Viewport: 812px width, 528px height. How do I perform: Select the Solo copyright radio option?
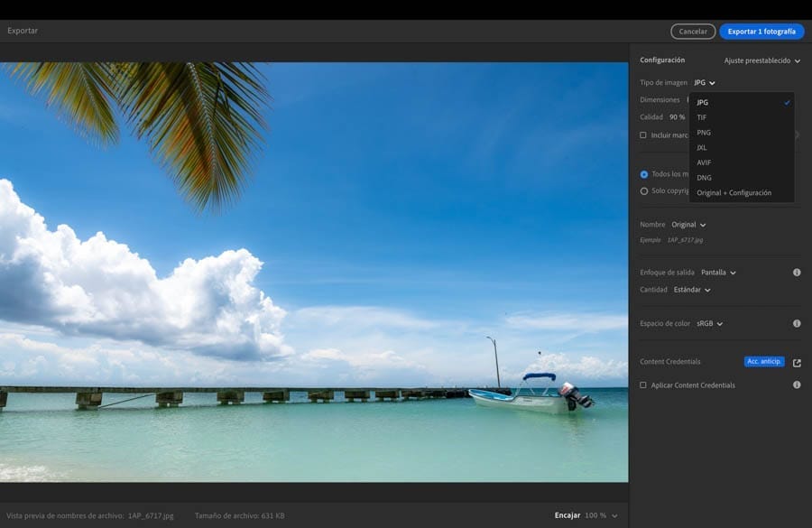coord(644,191)
